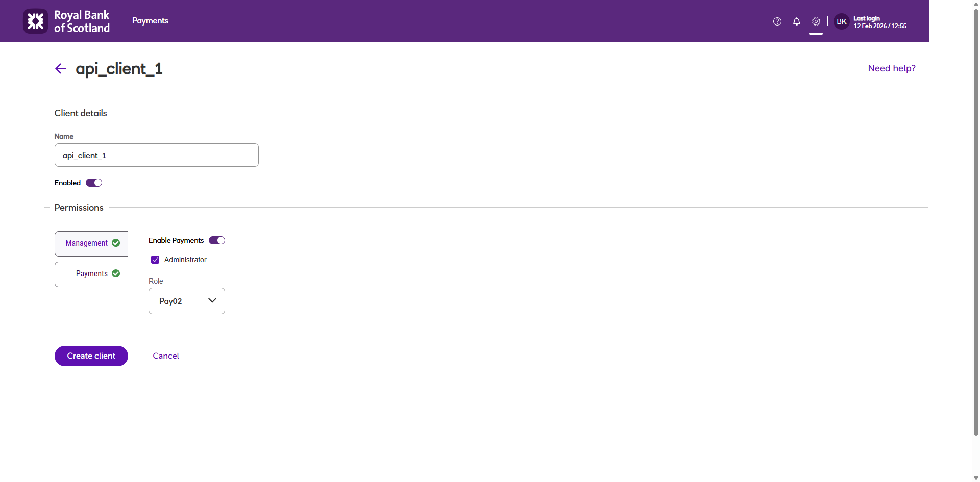
Task: Click the Royal Bank of Scotland logo
Action: (x=66, y=21)
